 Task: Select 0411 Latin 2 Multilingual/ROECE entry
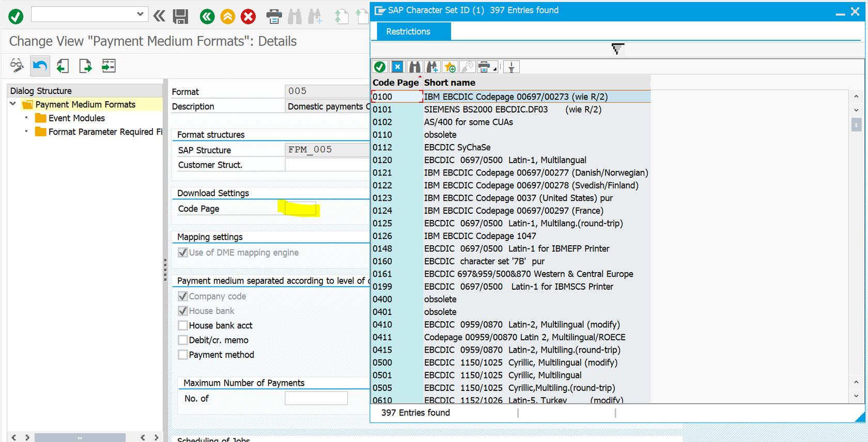coord(510,337)
